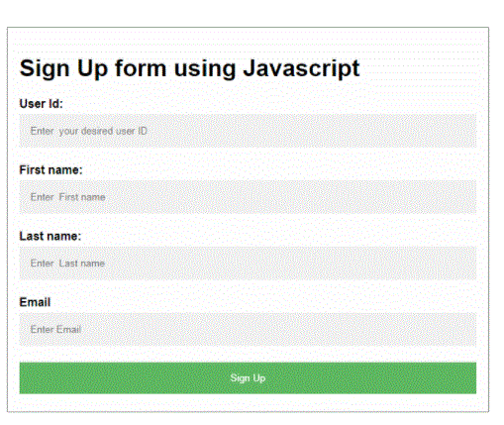Click the "Sign Up form using Javascript" heading
Image resolution: width=504 pixels, height=425 pixels.
(189, 68)
